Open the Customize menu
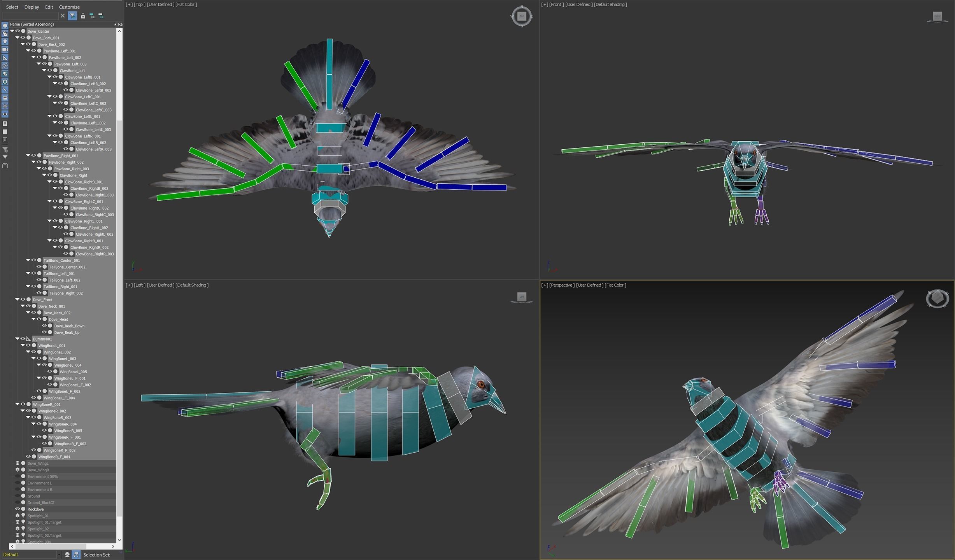This screenshot has width=955, height=560. [69, 7]
